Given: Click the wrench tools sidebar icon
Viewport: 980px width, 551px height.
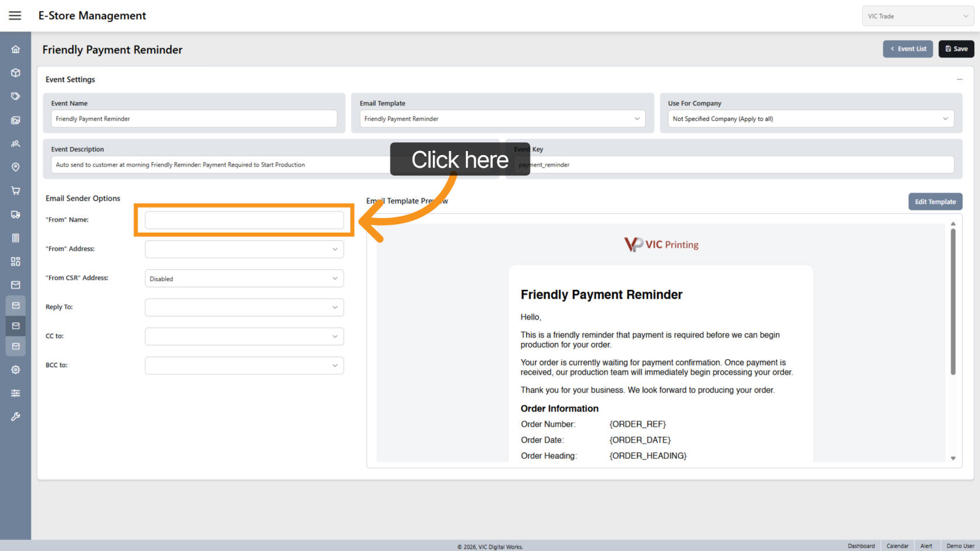Looking at the screenshot, I should pyautogui.click(x=16, y=417).
